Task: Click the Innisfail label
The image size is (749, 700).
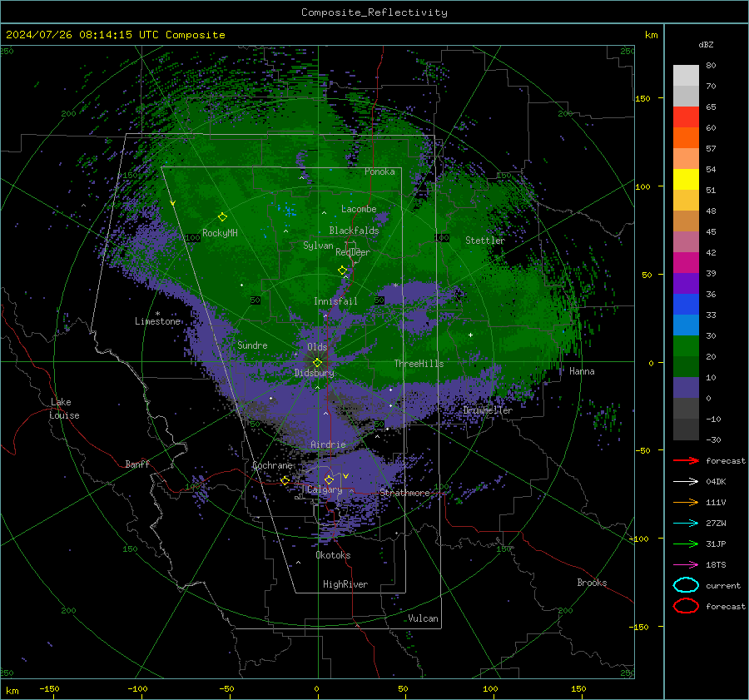Action: 335,301
